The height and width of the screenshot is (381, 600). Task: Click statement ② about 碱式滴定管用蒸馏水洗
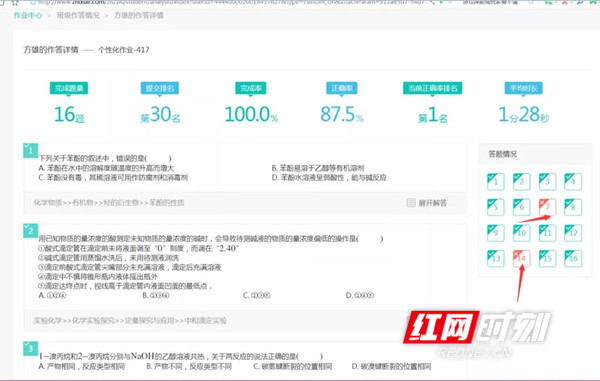click(109, 258)
